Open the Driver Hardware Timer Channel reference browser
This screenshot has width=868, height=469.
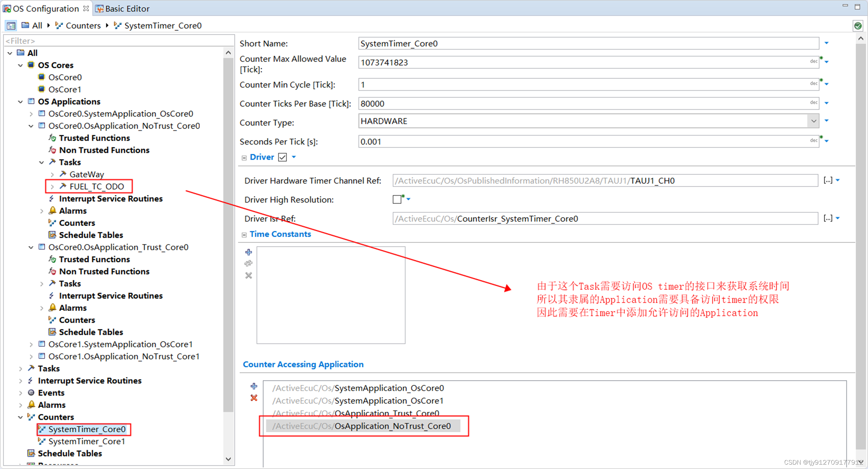click(x=829, y=180)
